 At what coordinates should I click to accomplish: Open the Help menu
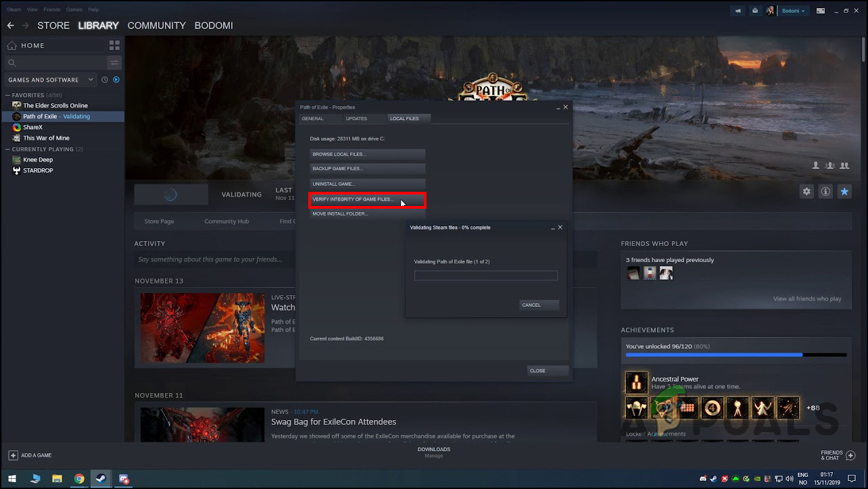point(93,9)
